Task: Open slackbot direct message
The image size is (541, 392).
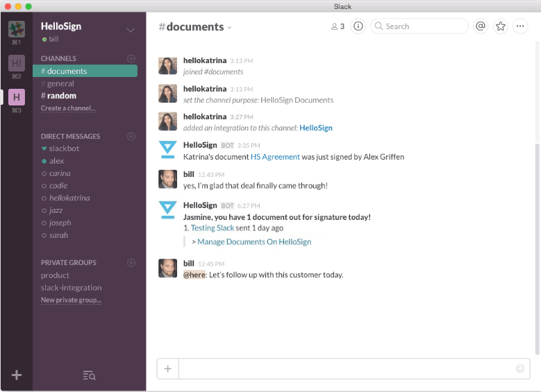Action: pyautogui.click(x=60, y=148)
